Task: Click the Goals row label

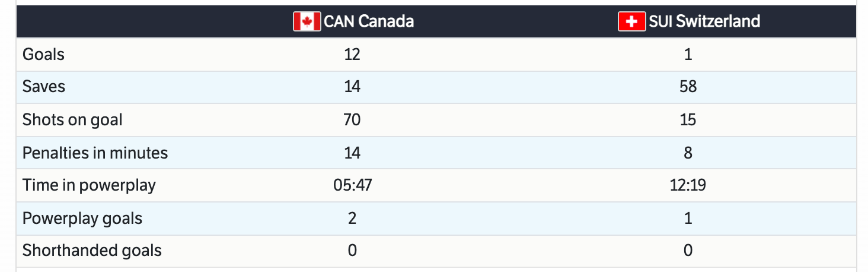Action: [43, 55]
